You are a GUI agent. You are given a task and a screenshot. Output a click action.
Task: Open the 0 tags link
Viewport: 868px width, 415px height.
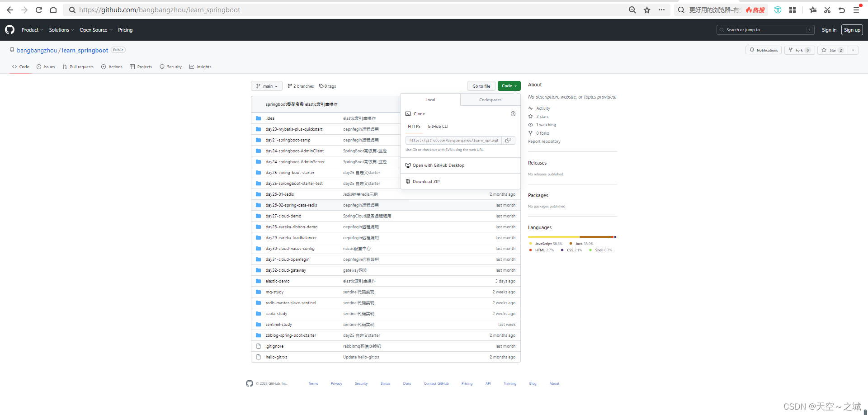click(327, 86)
